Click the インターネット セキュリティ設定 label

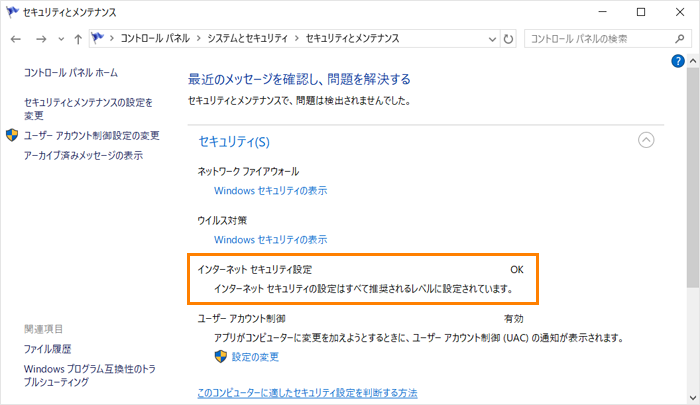pyautogui.click(x=255, y=270)
